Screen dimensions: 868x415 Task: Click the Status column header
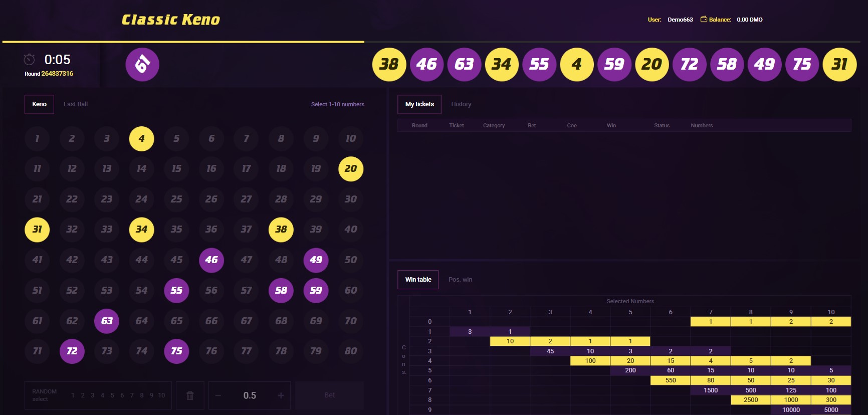click(662, 125)
